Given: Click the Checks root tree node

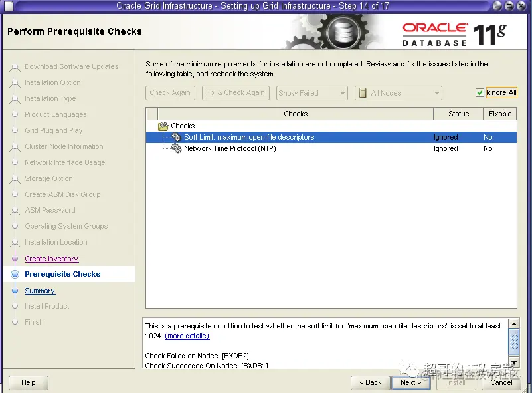Looking at the screenshot, I should [x=183, y=126].
